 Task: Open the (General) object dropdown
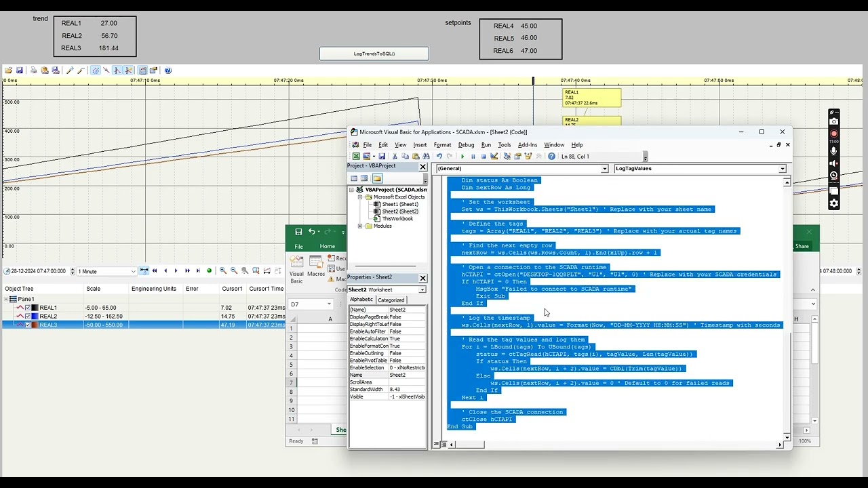tap(604, 169)
